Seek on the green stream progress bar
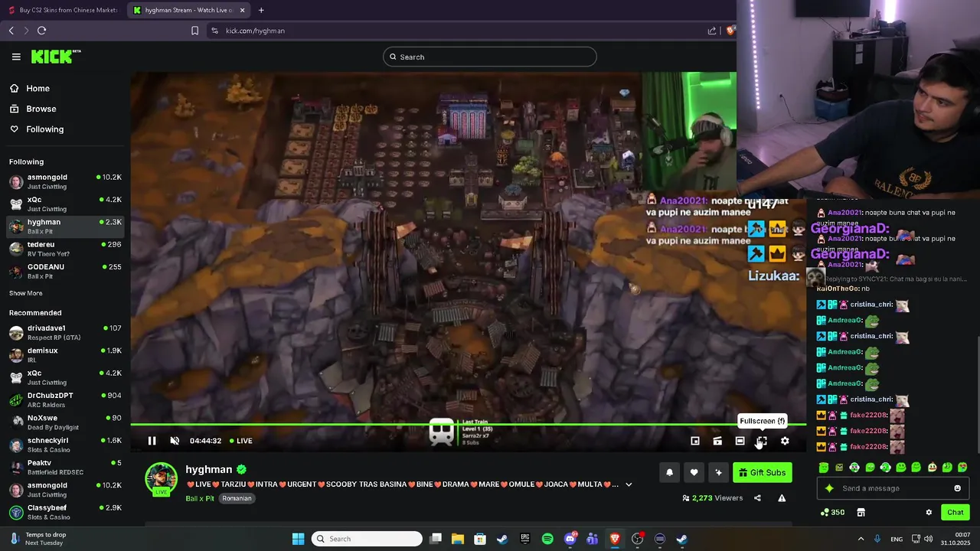The height and width of the screenshot is (551, 980). tap(468, 425)
